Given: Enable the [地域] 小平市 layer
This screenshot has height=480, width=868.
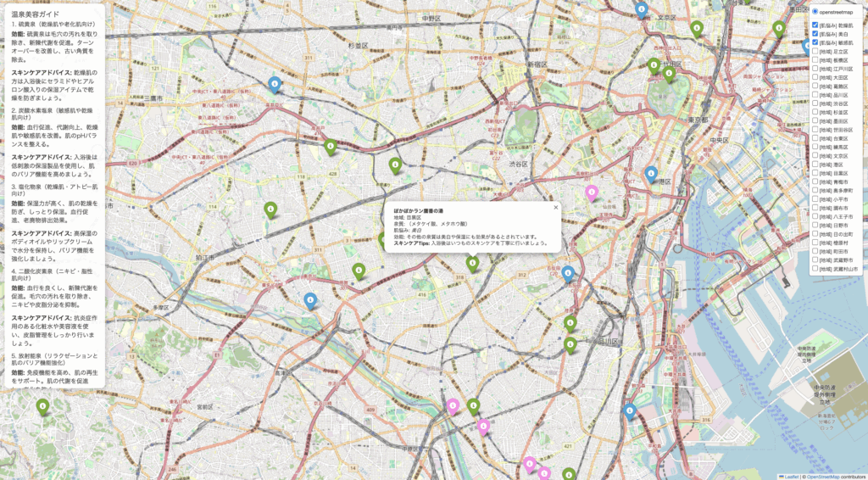Looking at the screenshot, I should (x=815, y=198).
